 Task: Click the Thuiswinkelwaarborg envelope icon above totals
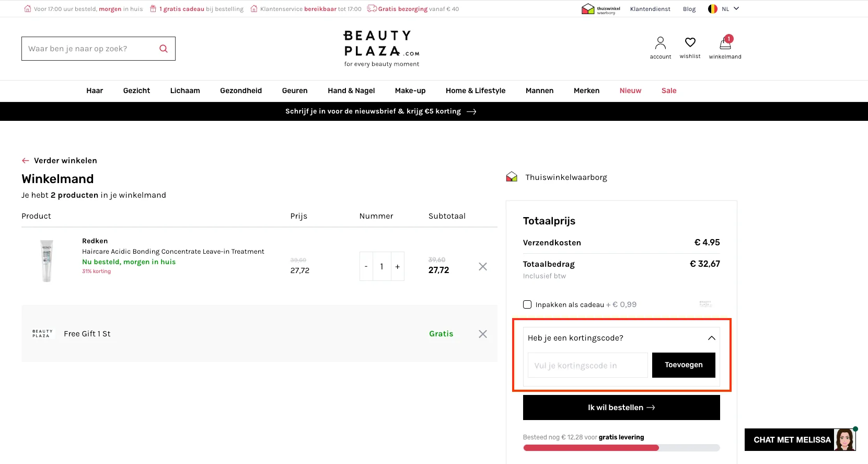(x=512, y=177)
